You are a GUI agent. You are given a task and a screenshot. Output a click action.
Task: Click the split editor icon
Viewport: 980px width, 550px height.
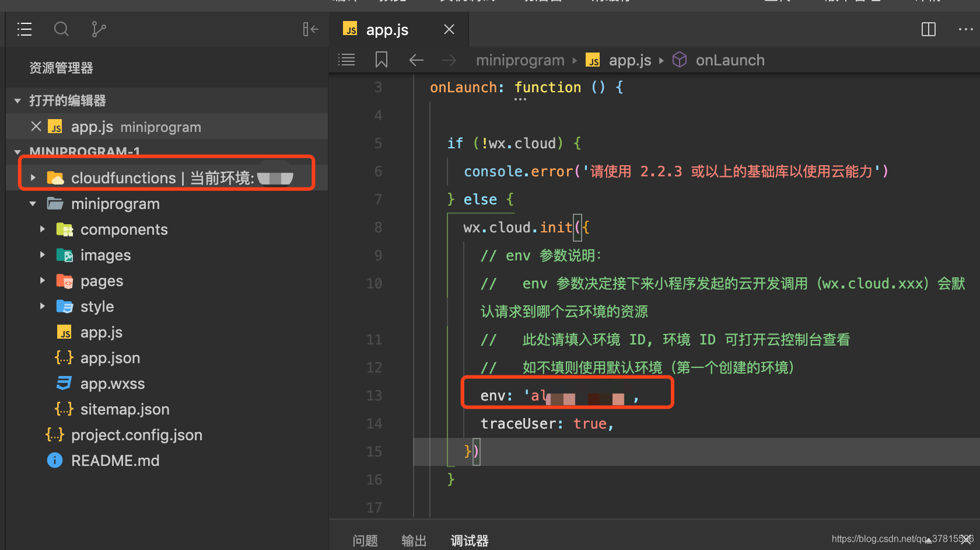point(928,29)
